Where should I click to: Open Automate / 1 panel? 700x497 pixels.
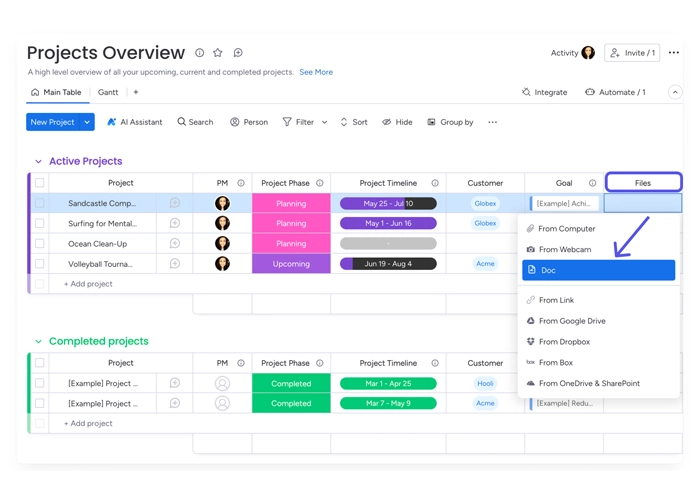[x=615, y=92]
